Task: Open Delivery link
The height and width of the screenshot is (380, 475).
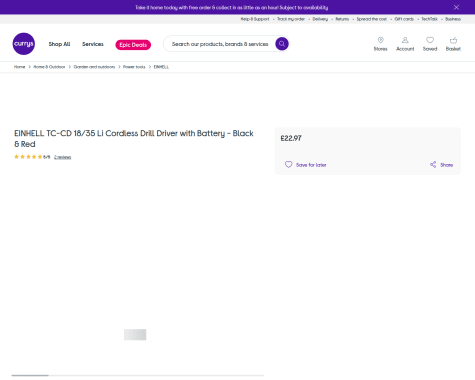Action: pos(320,19)
